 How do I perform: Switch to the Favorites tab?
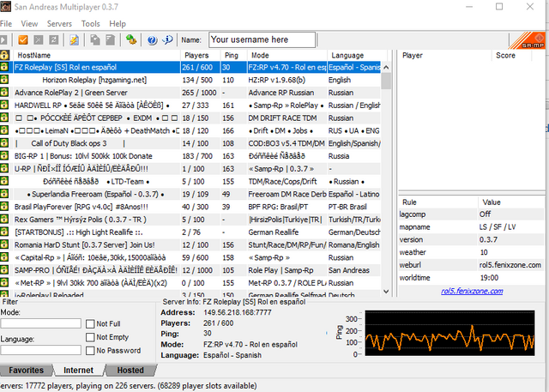coord(27,370)
